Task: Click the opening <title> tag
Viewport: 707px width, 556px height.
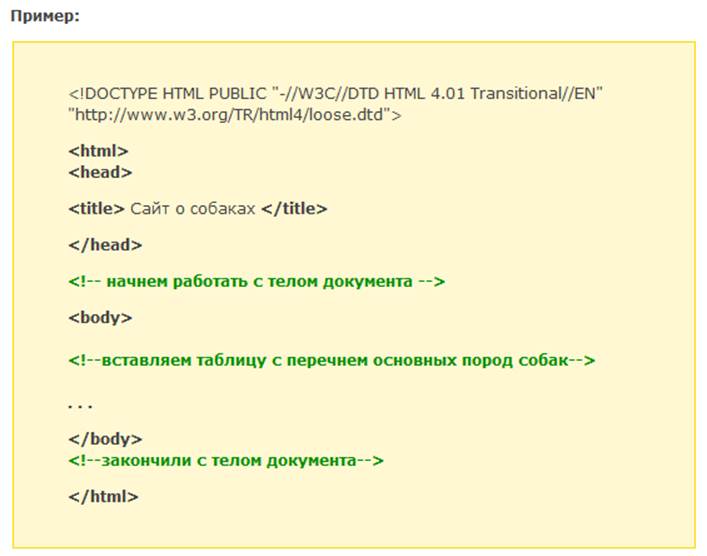Action: [97, 208]
